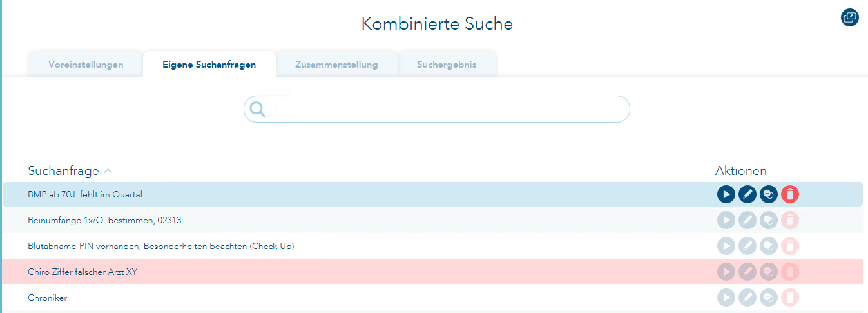Duplicate the 'Chiro Ziffer falscher Arzt XY' query
This screenshot has height=313, width=868.
(x=769, y=272)
